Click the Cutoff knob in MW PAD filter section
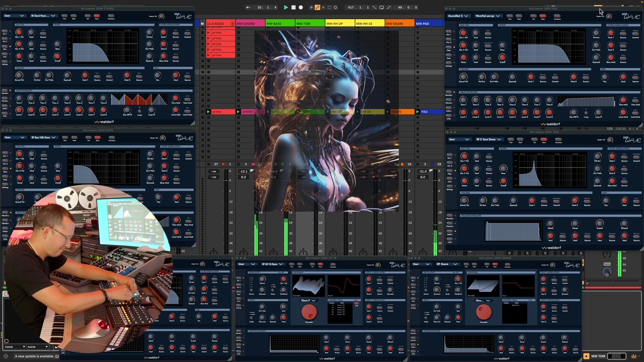Image resolution: width=644 pixels, height=362 pixels. pos(502,57)
